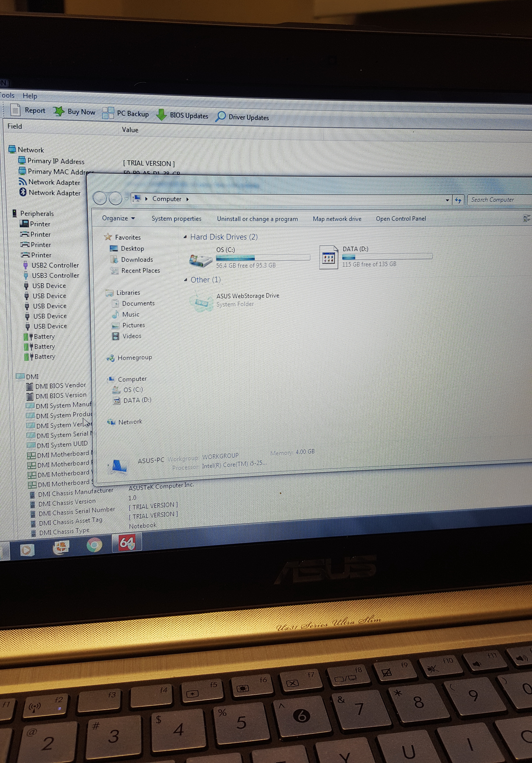Click the Explorer forward navigation button
The height and width of the screenshot is (763, 532).
click(115, 198)
